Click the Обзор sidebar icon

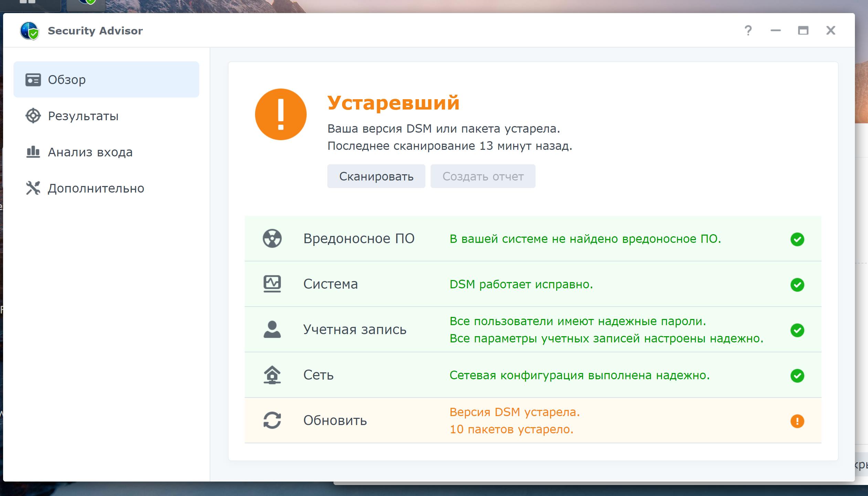click(33, 80)
